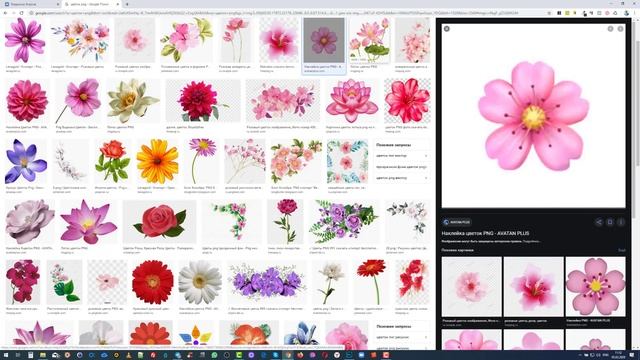Open a new browser tab

[127, 4]
